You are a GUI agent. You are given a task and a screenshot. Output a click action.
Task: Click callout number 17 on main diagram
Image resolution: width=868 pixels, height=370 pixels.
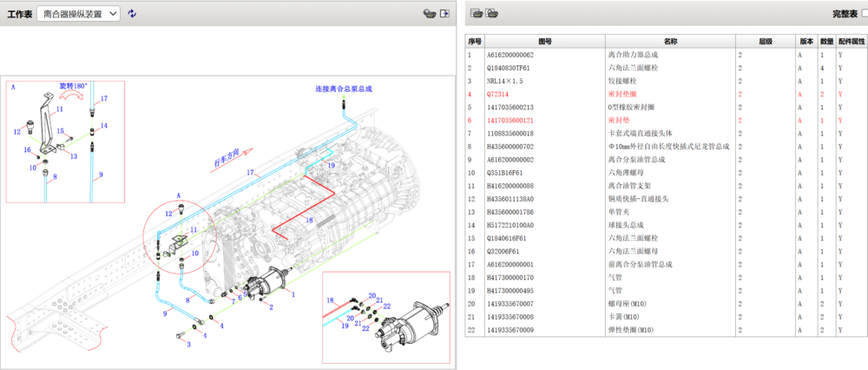tap(248, 173)
